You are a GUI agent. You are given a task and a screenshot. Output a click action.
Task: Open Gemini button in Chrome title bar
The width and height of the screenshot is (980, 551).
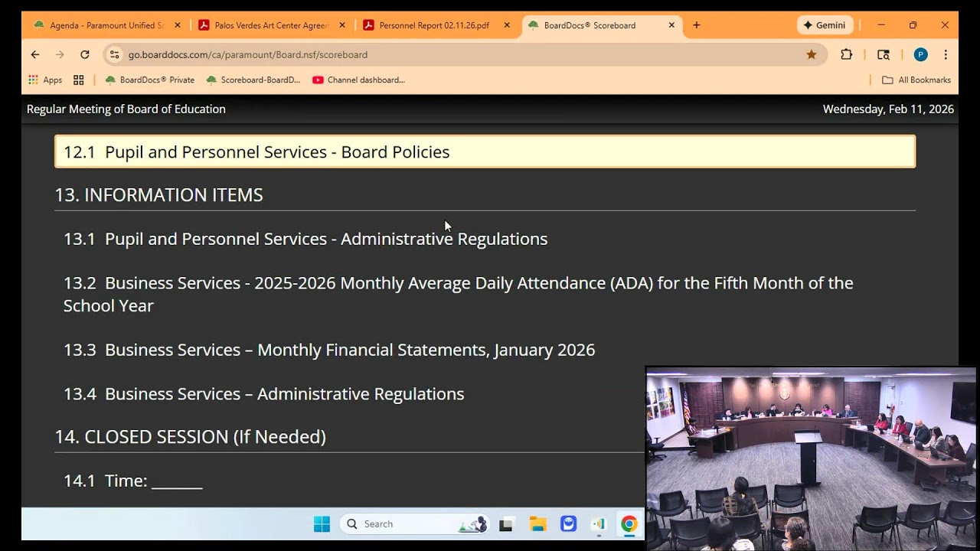[825, 25]
